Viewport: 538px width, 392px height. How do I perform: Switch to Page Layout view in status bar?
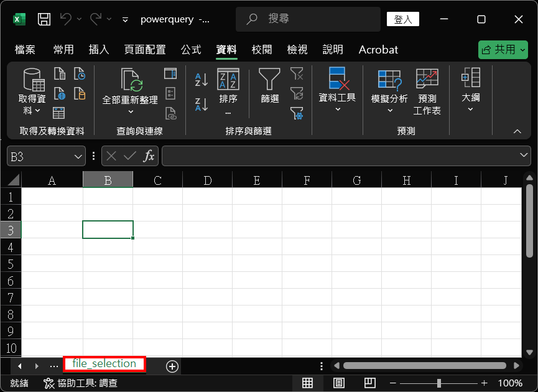339,383
